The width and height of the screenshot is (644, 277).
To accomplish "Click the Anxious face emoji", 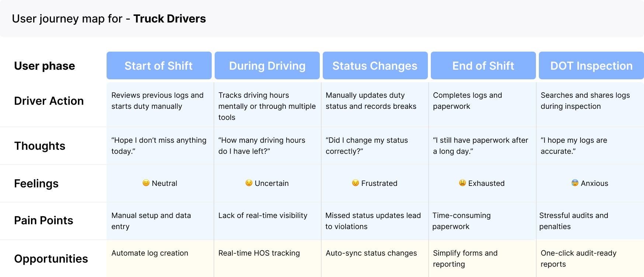I will (575, 183).
